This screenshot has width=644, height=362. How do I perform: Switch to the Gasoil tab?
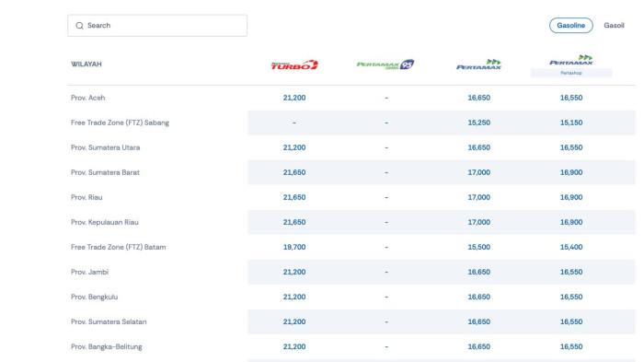[x=614, y=26]
